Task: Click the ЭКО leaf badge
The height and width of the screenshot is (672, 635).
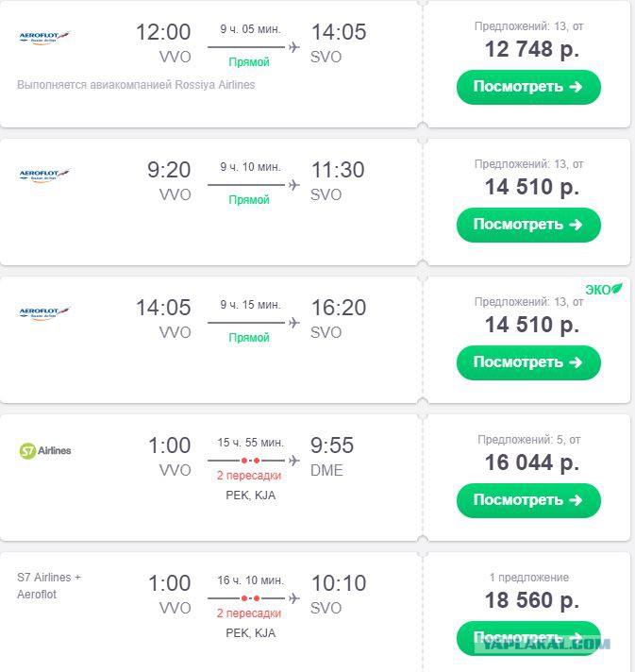Action: point(604,290)
